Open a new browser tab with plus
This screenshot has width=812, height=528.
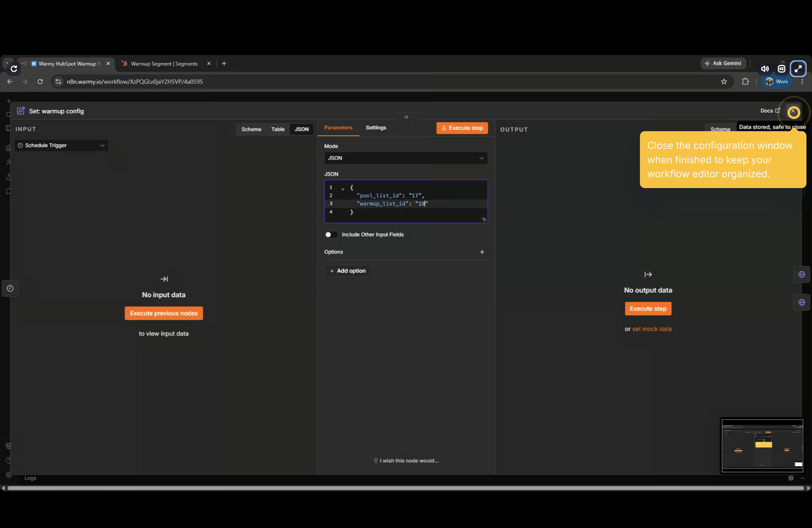pyautogui.click(x=224, y=64)
